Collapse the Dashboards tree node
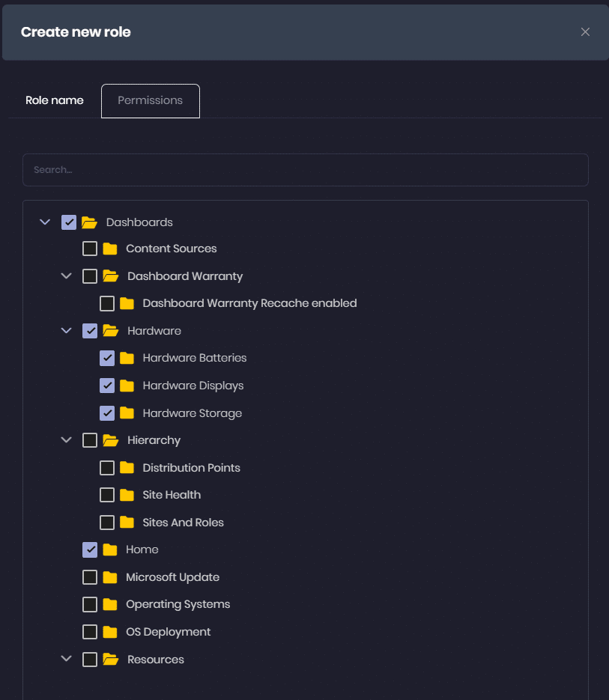Viewport: 609px width, 700px height. coord(45,222)
